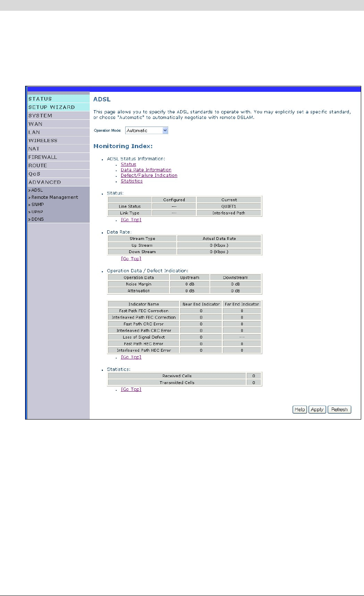Click the Fast Path CRC Error label
Screen dimensions: 364x596
click(x=144, y=324)
